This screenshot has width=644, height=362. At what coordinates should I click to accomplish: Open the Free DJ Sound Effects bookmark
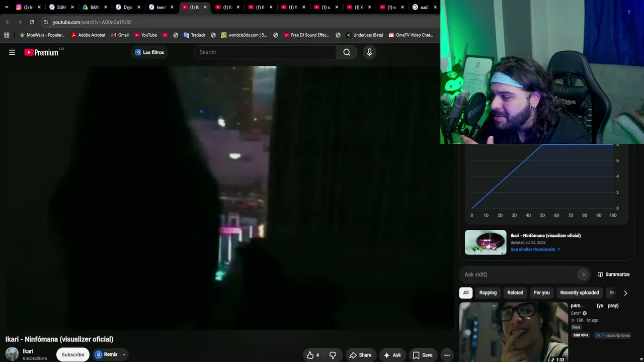point(306,35)
